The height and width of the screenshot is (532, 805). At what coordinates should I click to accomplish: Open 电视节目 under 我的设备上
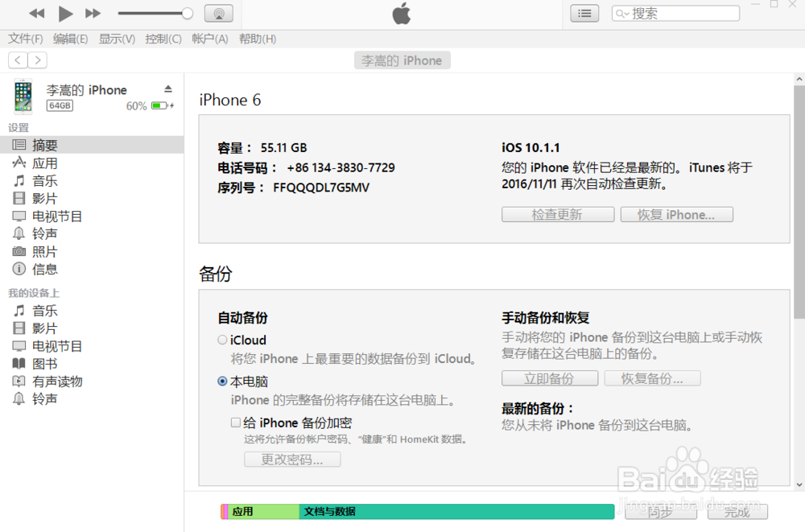click(x=92, y=346)
